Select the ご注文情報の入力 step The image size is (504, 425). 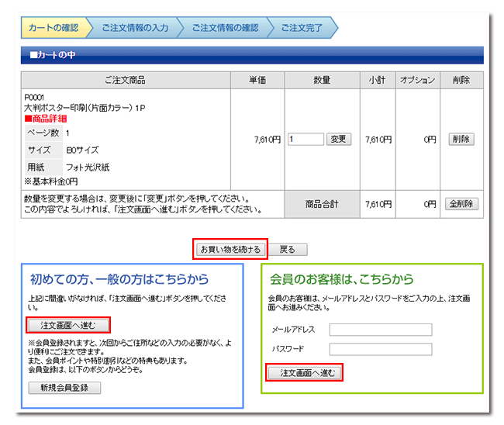[135, 28]
